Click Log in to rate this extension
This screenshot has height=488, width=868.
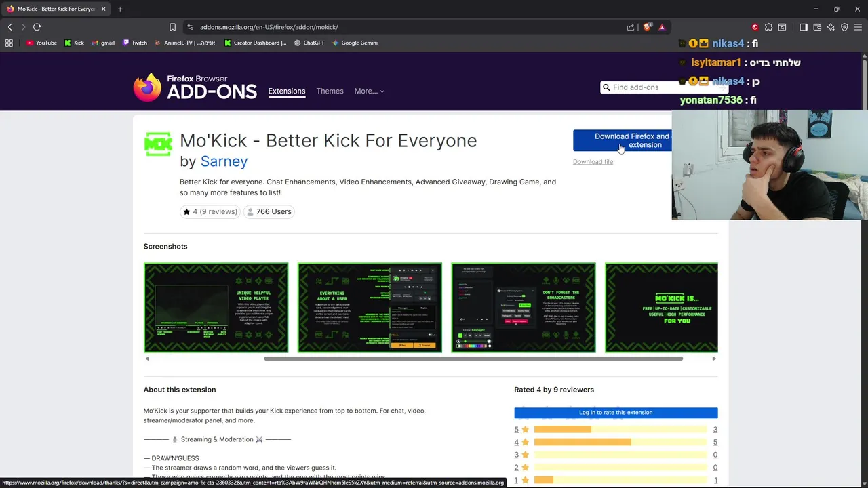coord(616,413)
